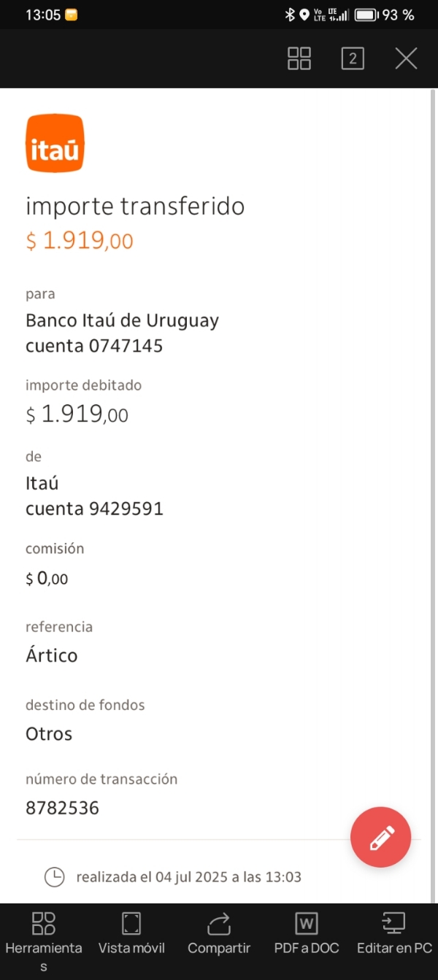Switch to Vista móvil mode

(131, 934)
